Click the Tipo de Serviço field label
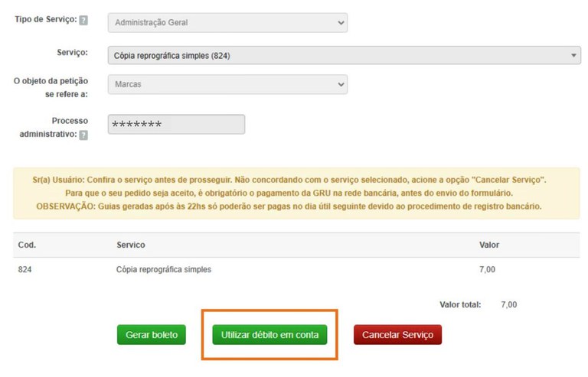This screenshot has height=377, width=588. (x=45, y=19)
